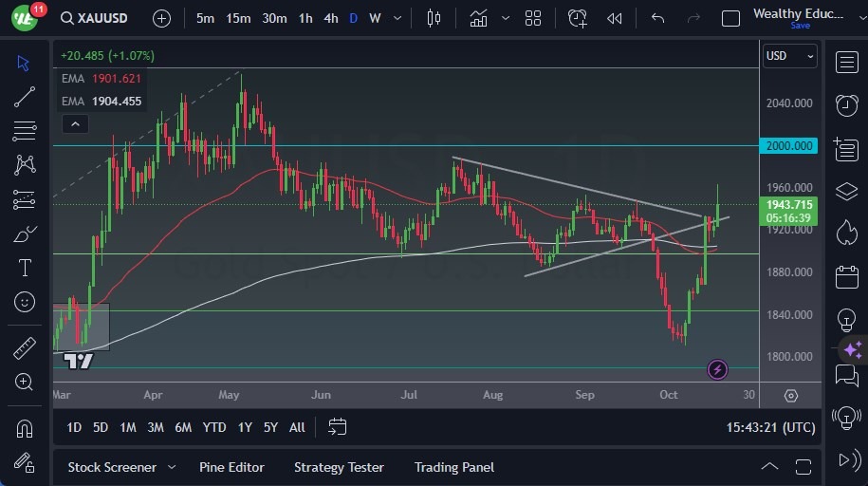The width and height of the screenshot is (868, 486).
Task: Open the forecasting and measurement tools
Action: tap(25, 199)
